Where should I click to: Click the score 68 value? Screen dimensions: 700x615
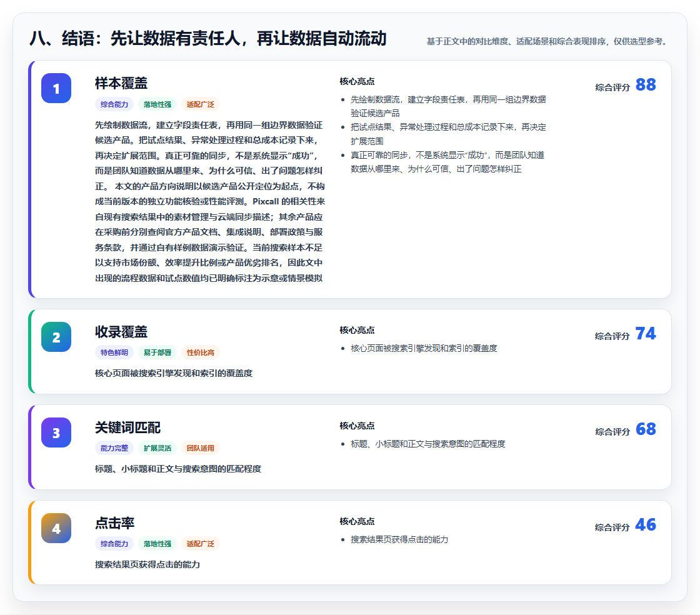tap(646, 429)
